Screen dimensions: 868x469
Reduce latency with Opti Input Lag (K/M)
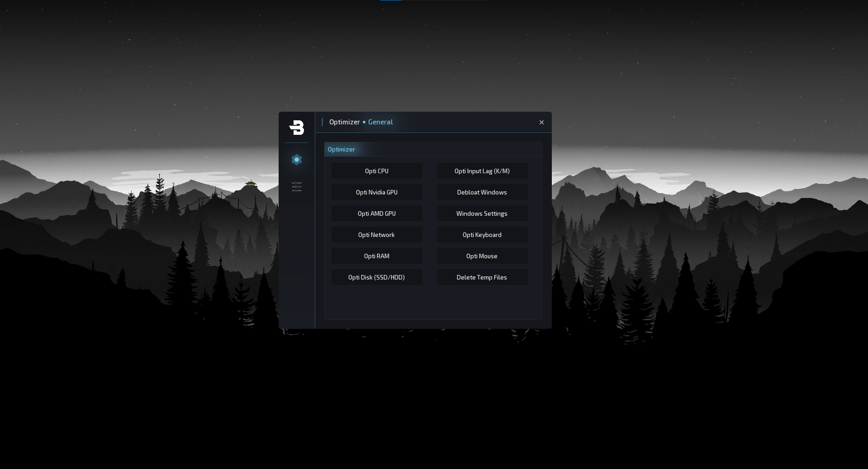pos(482,171)
